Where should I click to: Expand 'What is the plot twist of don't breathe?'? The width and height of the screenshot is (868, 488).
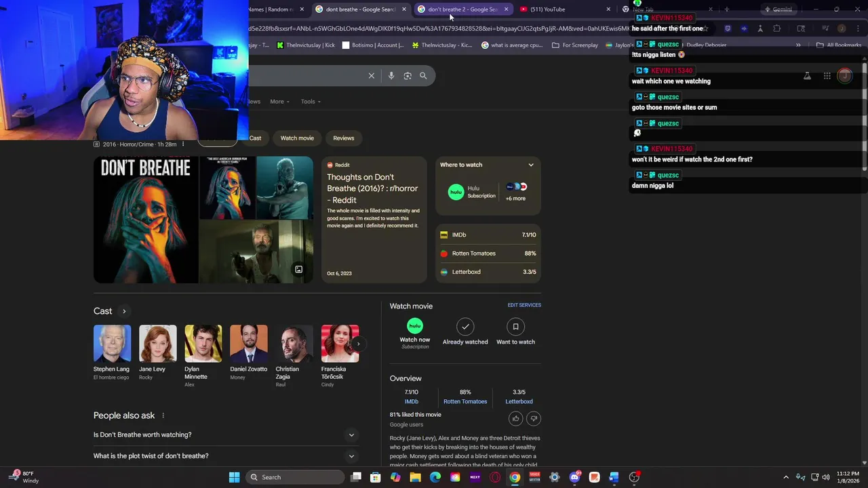(x=225, y=456)
